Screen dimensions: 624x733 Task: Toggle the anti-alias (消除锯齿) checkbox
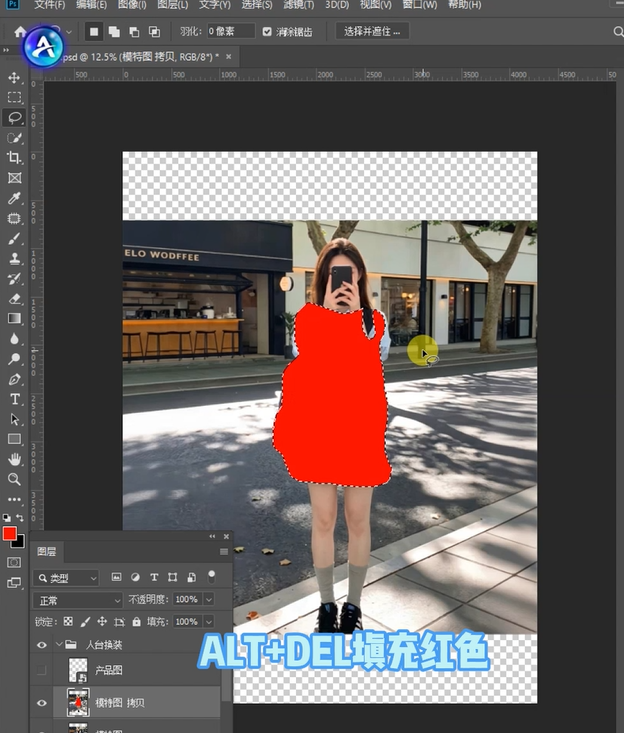click(267, 32)
